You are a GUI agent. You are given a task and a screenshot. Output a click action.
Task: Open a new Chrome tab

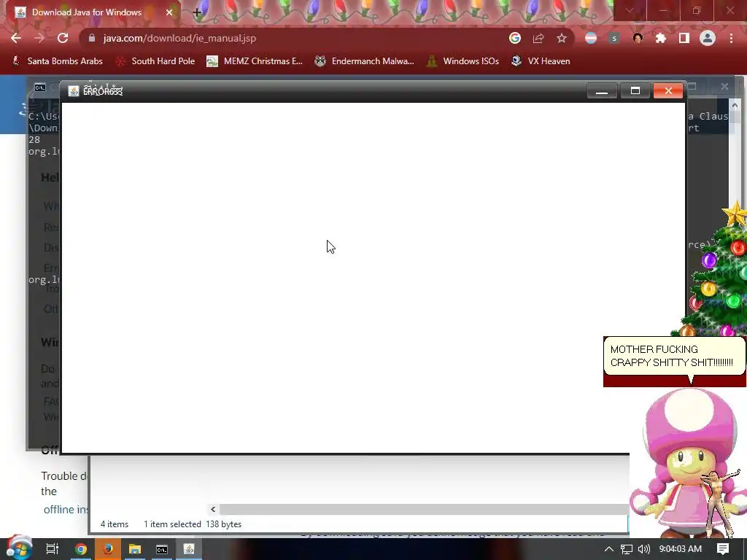[x=197, y=12]
